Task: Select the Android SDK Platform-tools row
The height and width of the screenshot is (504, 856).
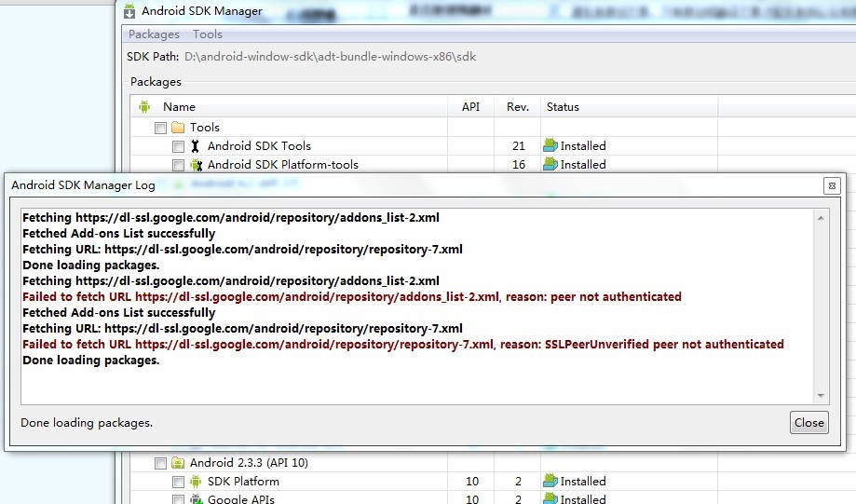Action: 283,164
